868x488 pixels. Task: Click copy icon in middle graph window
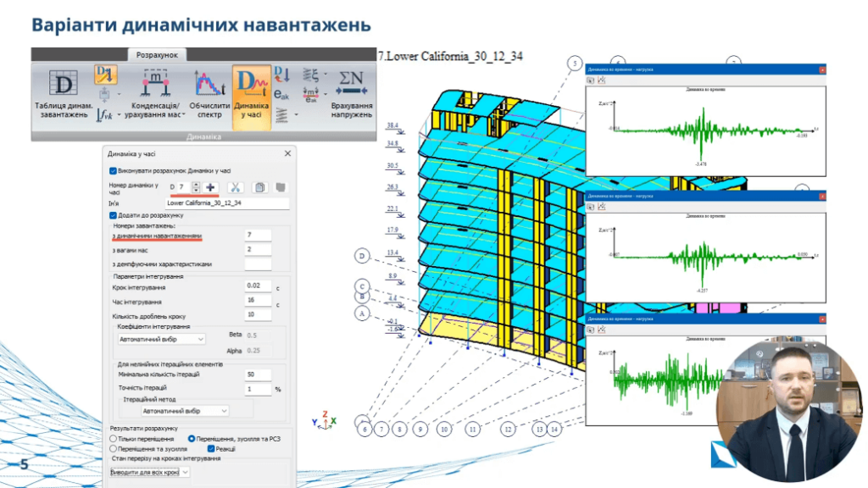pos(591,207)
